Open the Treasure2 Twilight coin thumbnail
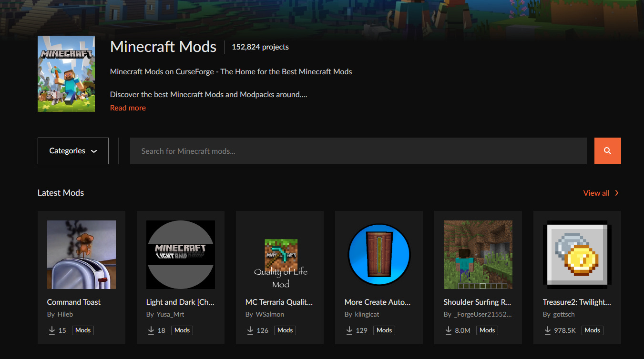 (x=577, y=255)
